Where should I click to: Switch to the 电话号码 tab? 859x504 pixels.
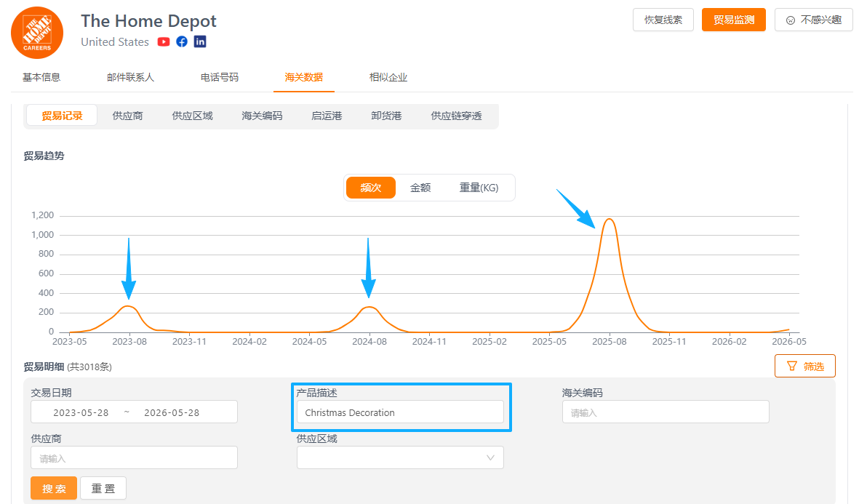click(x=220, y=77)
